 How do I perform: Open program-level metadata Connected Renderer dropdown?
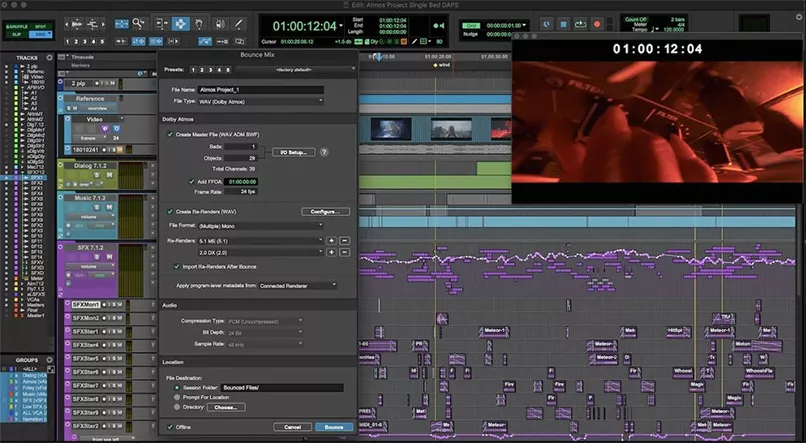[x=298, y=285]
